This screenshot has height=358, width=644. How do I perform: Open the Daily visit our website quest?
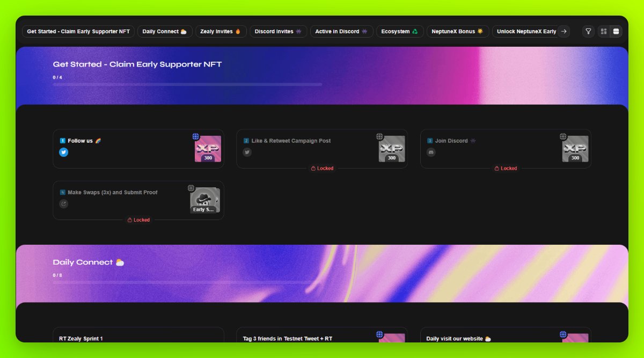click(x=506, y=335)
